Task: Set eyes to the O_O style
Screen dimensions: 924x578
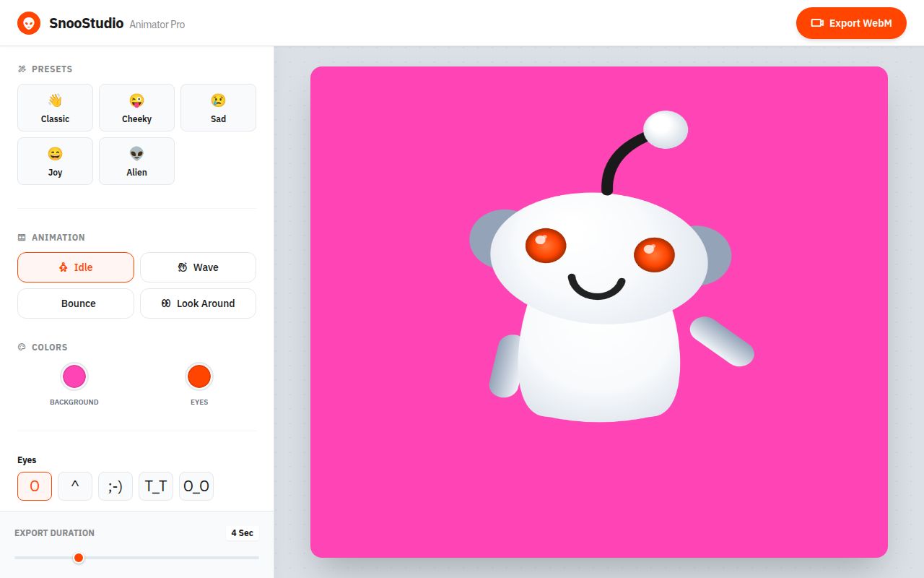Action: 196,486
